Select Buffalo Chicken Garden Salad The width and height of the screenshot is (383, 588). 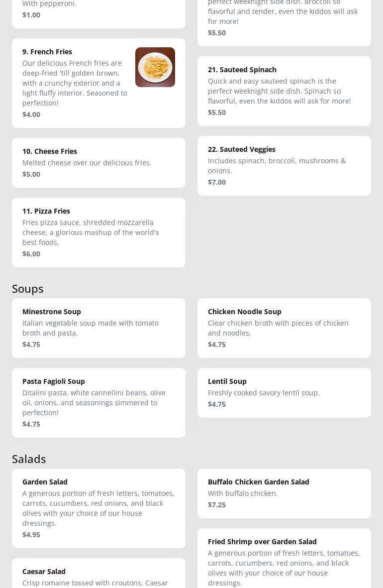pyautogui.click(x=284, y=493)
